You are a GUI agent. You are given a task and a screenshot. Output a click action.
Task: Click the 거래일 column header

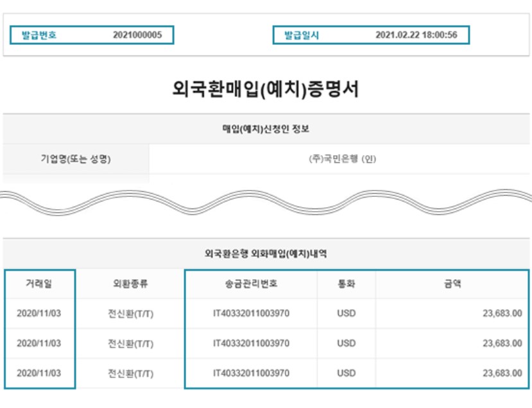coord(39,284)
